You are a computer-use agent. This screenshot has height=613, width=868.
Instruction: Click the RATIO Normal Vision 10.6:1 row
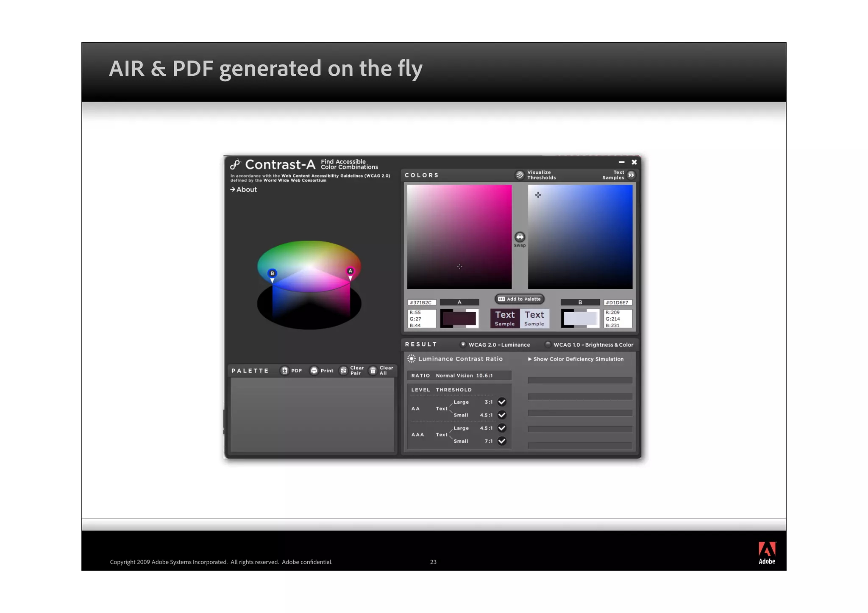(459, 376)
